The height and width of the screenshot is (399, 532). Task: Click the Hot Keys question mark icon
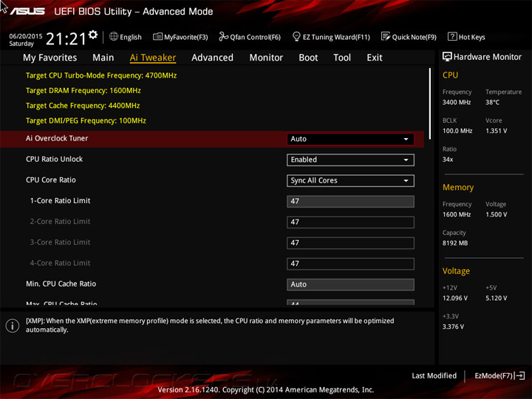[452, 36]
